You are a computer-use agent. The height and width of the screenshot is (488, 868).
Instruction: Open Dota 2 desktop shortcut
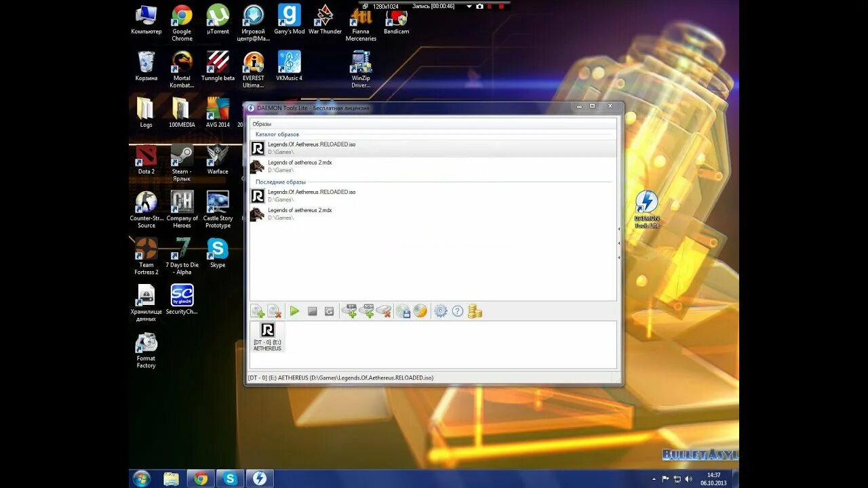pos(146,160)
